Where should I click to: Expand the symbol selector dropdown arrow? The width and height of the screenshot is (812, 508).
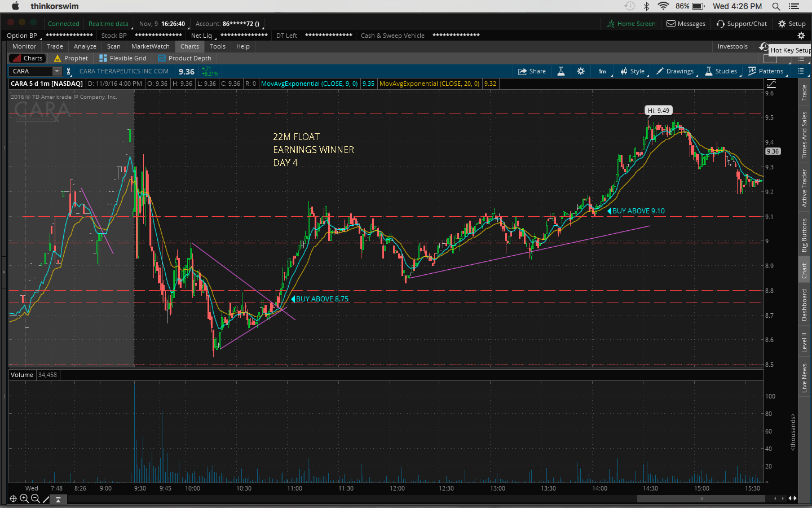point(57,71)
